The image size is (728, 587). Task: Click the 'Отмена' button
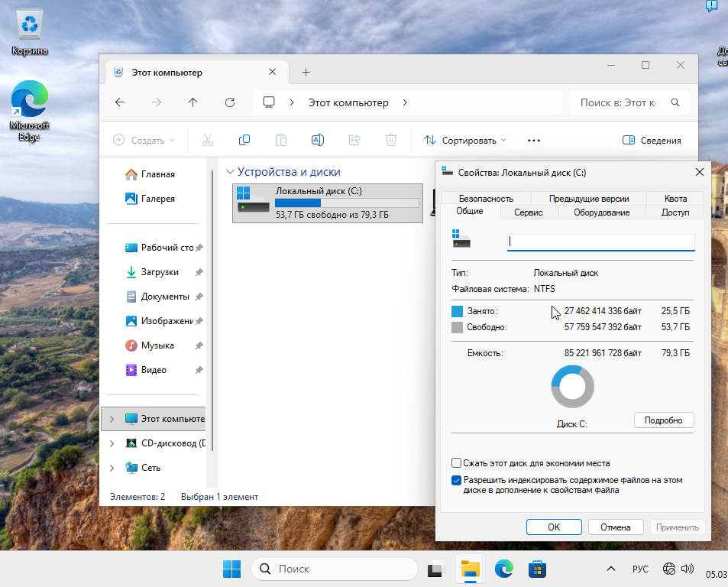tap(615, 527)
